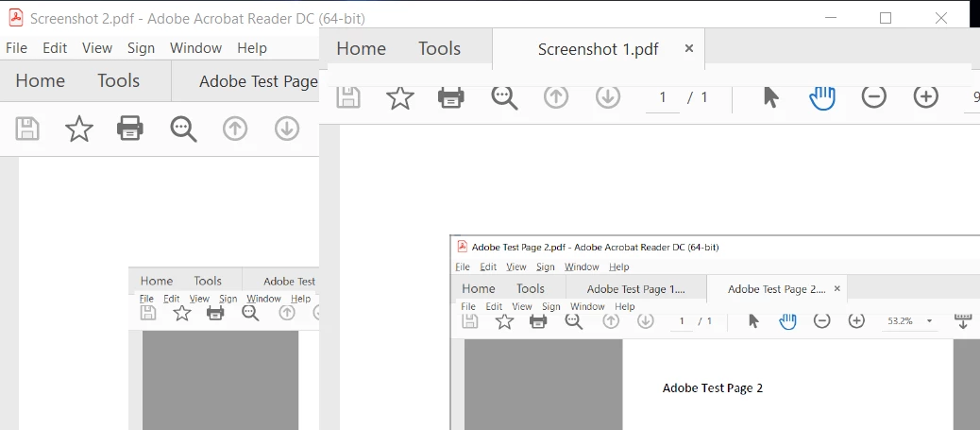This screenshot has height=430, width=980.
Task: Click the page number field in Screenshot 1.pdf toolbar
Action: point(663,98)
